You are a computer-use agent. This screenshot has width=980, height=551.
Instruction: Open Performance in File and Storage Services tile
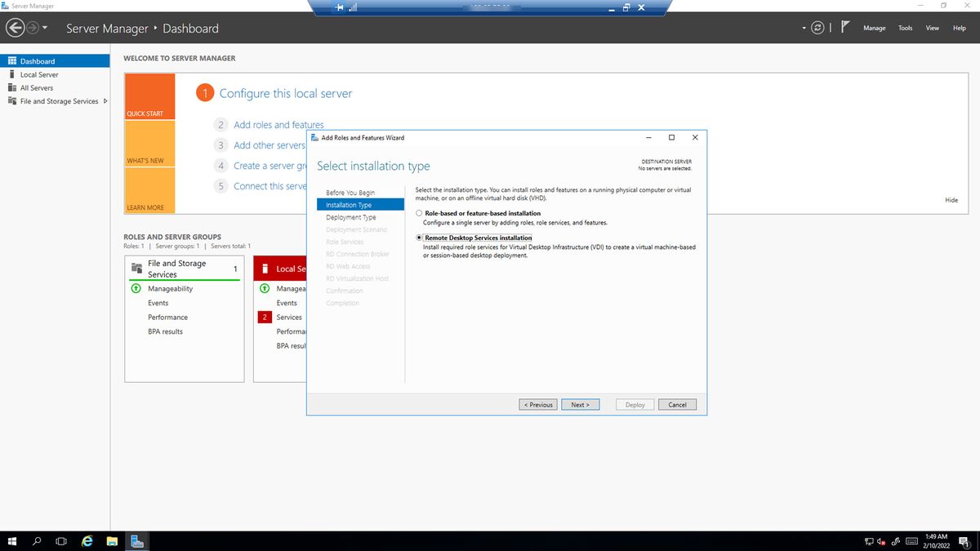coord(167,317)
